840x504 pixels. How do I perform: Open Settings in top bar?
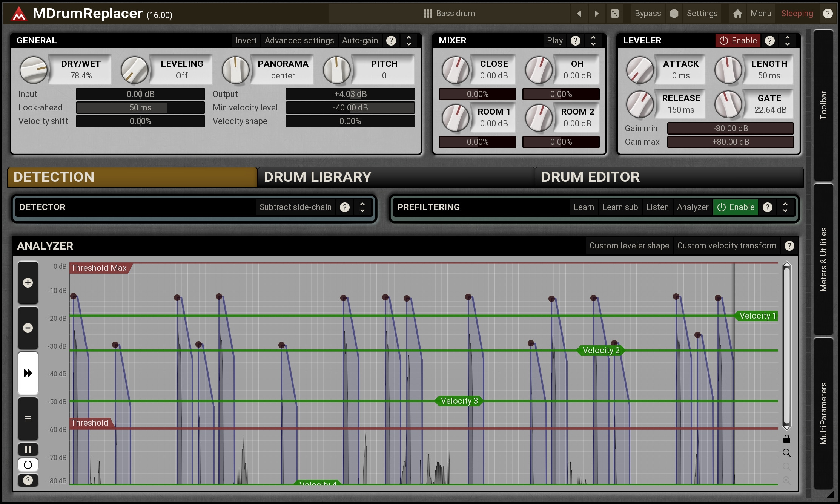point(702,14)
